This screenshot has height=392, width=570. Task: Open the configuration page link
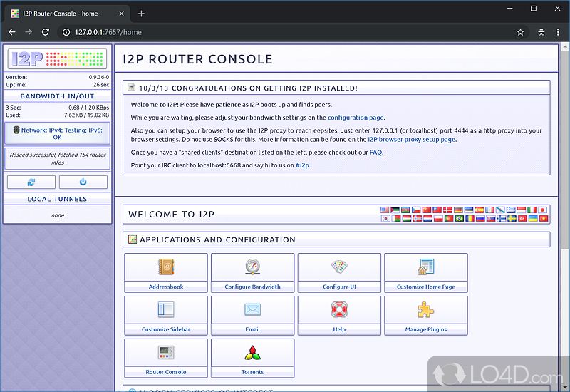(356, 118)
